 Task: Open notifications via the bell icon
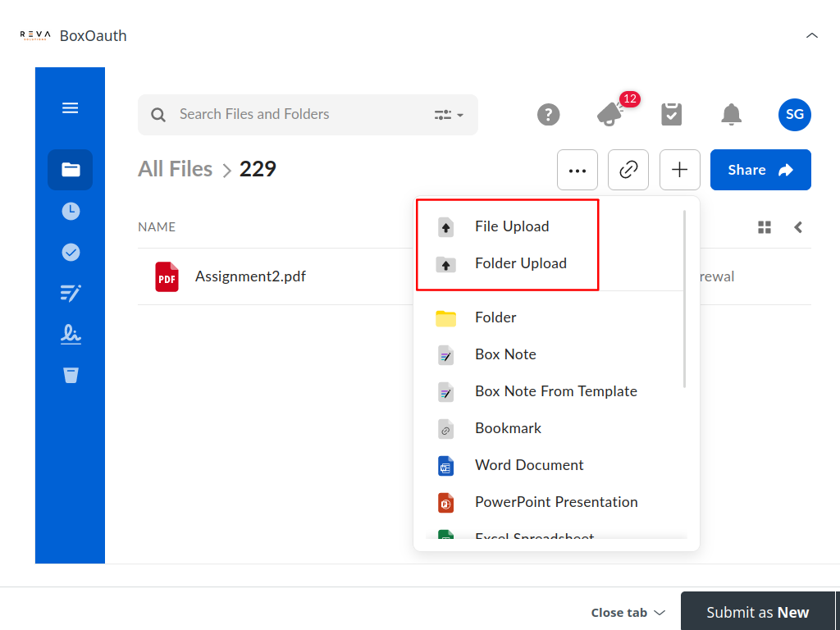click(730, 115)
